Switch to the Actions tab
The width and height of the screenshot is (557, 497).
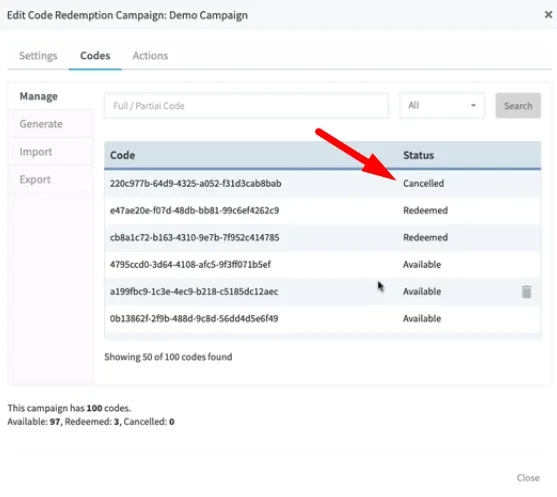tap(150, 56)
